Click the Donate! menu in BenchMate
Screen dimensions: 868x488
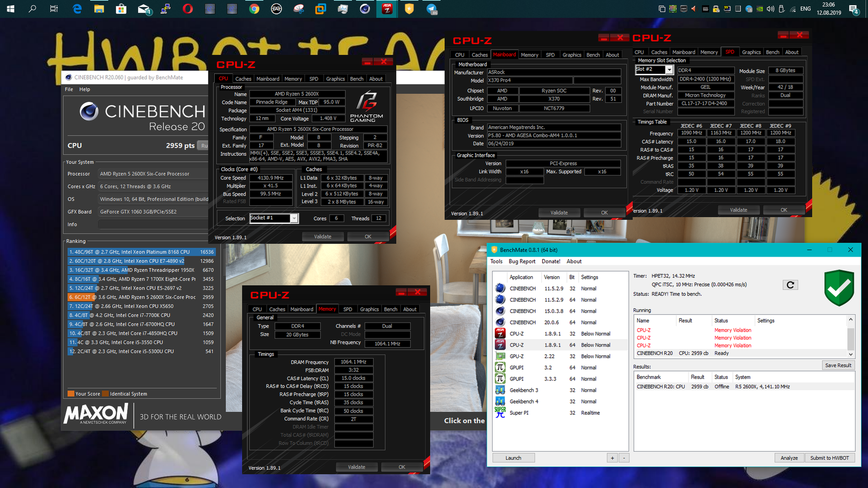[x=551, y=261]
